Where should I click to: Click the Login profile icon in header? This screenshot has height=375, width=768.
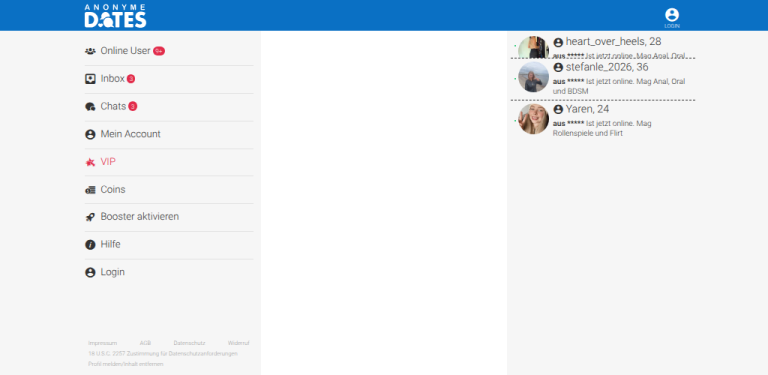[x=672, y=15]
